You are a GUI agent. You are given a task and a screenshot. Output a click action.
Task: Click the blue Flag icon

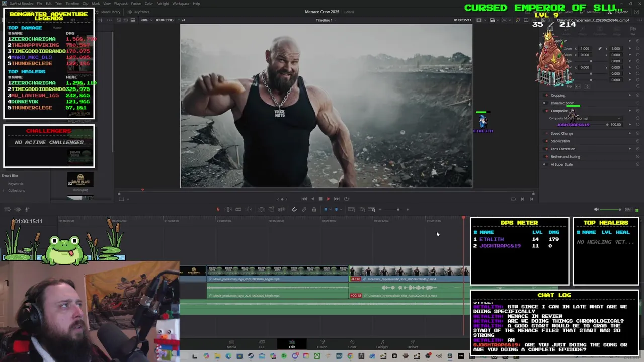pyautogui.click(x=326, y=209)
